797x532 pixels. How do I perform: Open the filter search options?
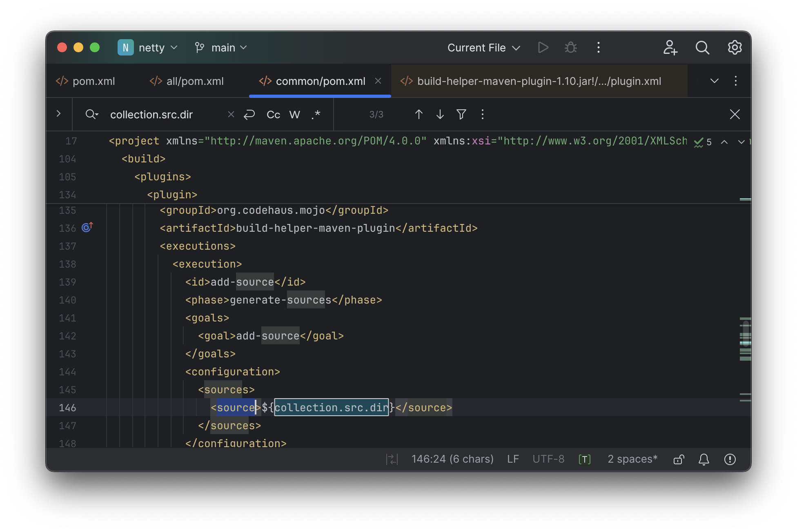461,114
